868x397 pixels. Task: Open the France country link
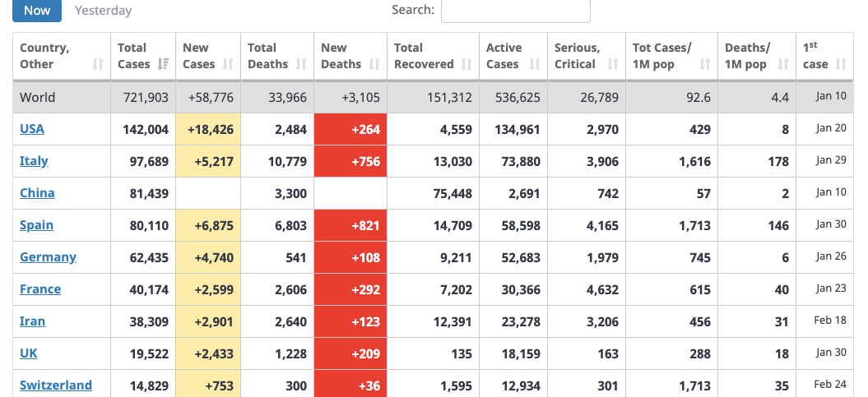coord(40,289)
